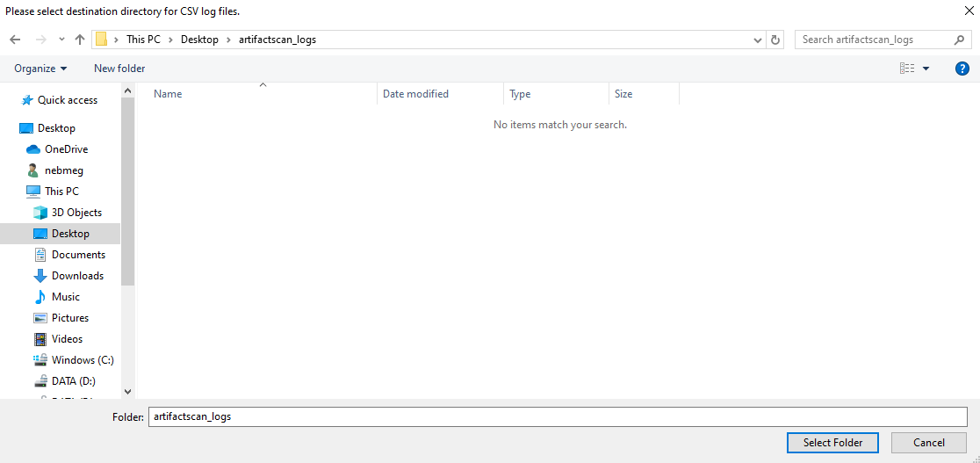Expand chevron between Desktop and artifactscan_logs
Image resolution: width=980 pixels, height=463 pixels.
point(228,40)
